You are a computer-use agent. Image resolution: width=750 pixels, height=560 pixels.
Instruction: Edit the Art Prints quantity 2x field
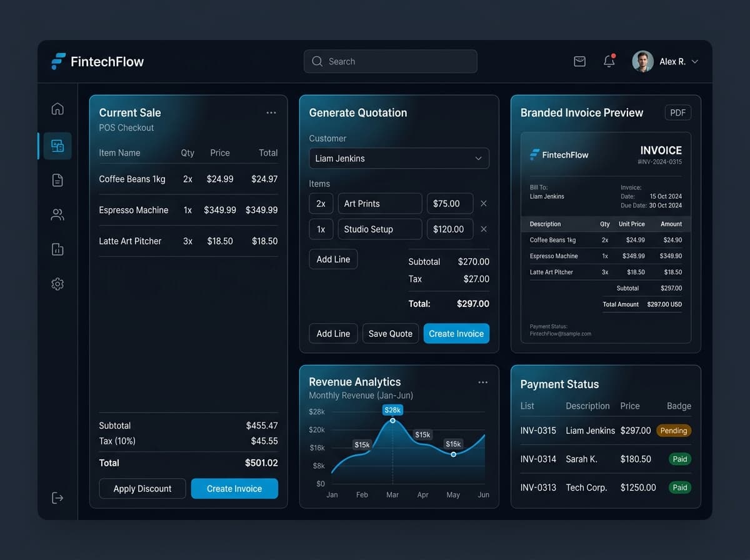(x=321, y=204)
